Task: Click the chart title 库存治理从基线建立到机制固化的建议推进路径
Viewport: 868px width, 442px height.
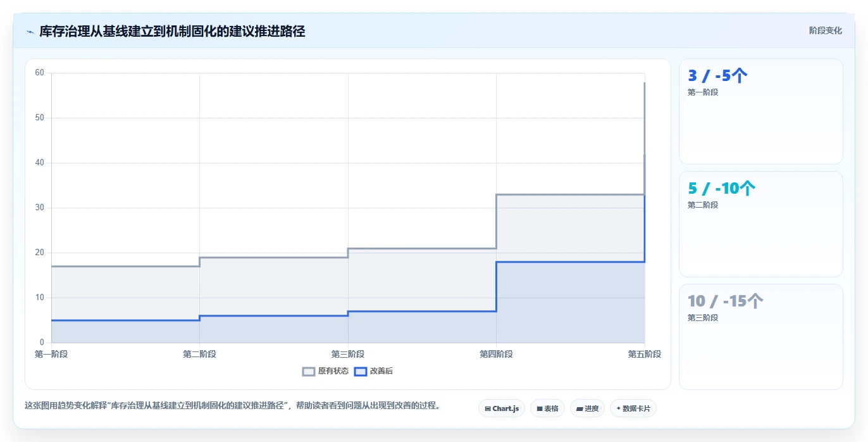Action: point(172,31)
